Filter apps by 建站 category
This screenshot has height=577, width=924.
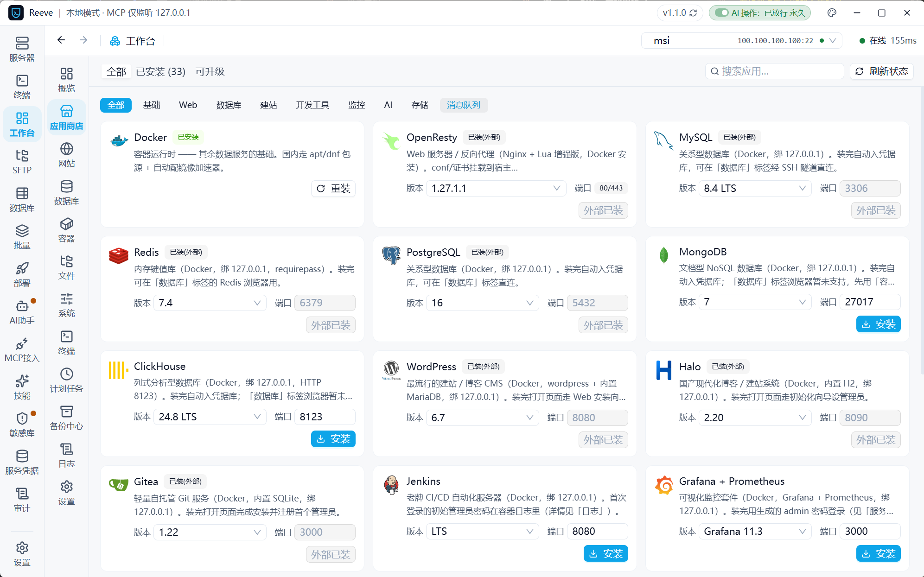[268, 105]
